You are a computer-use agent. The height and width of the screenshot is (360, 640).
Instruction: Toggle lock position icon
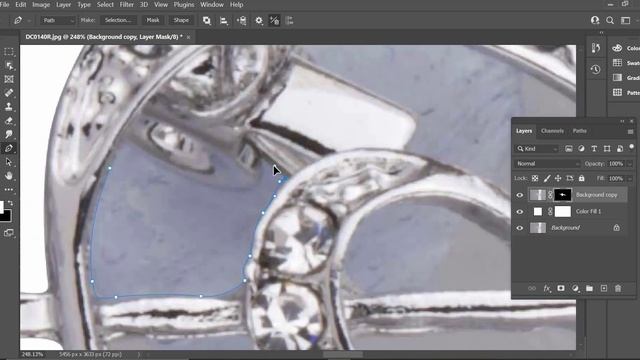558,178
